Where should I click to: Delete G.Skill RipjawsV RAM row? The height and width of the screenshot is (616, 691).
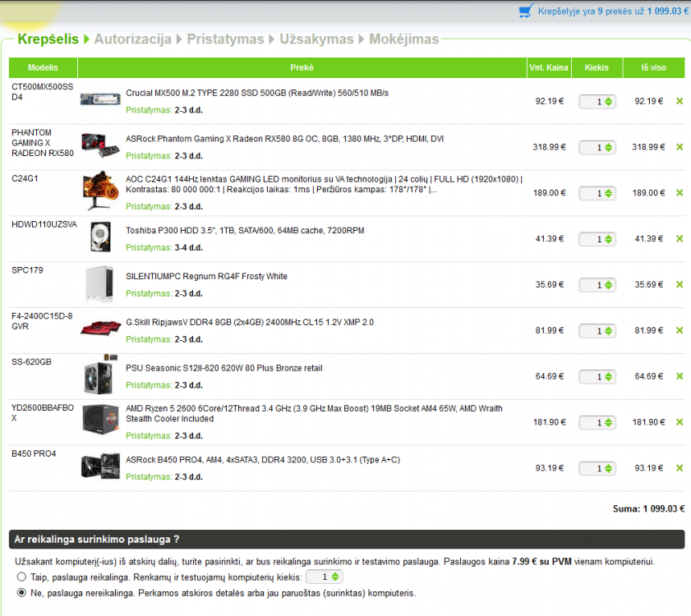point(679,330)
